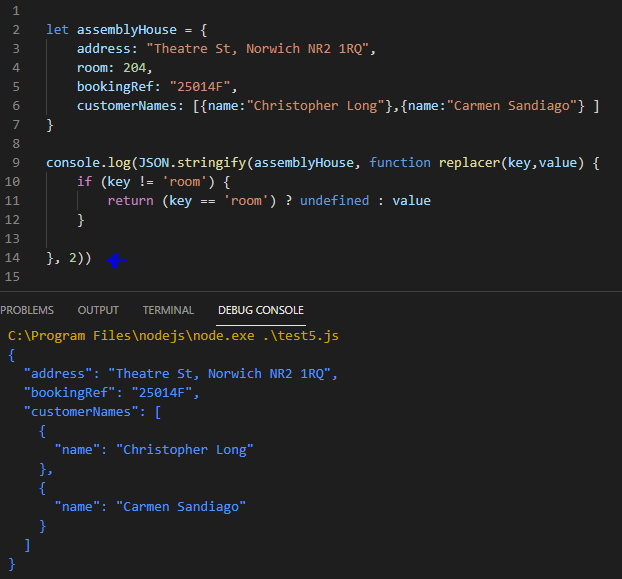Click the 'assemblyHouse' variable declaration on line 2
The height and width of the screenshot is (579, 622).
click(127, 30)
